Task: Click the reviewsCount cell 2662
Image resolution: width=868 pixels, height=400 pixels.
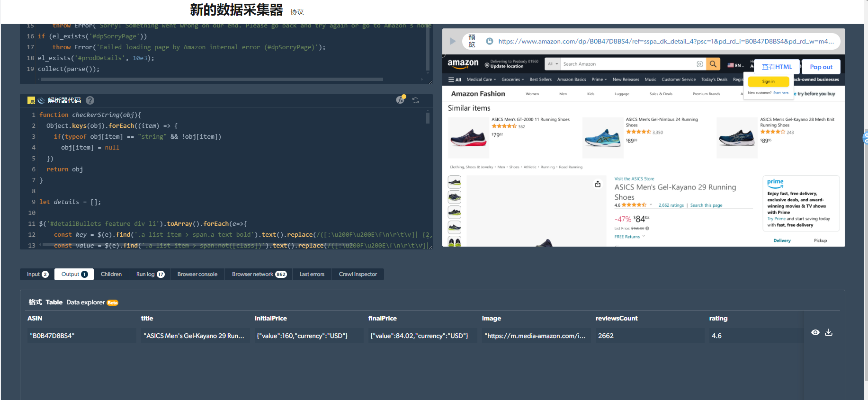Action: pos(650,336)
